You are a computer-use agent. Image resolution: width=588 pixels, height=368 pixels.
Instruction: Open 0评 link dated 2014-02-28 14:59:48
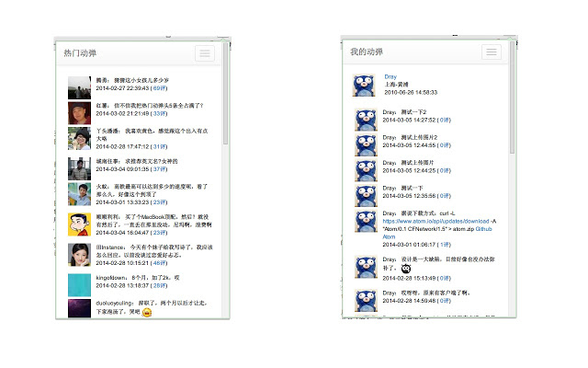pos(445,301)
